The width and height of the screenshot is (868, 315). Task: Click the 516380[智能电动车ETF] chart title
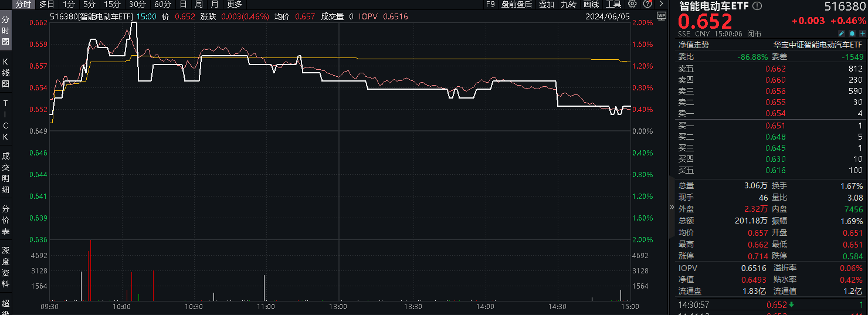[92, 16]
